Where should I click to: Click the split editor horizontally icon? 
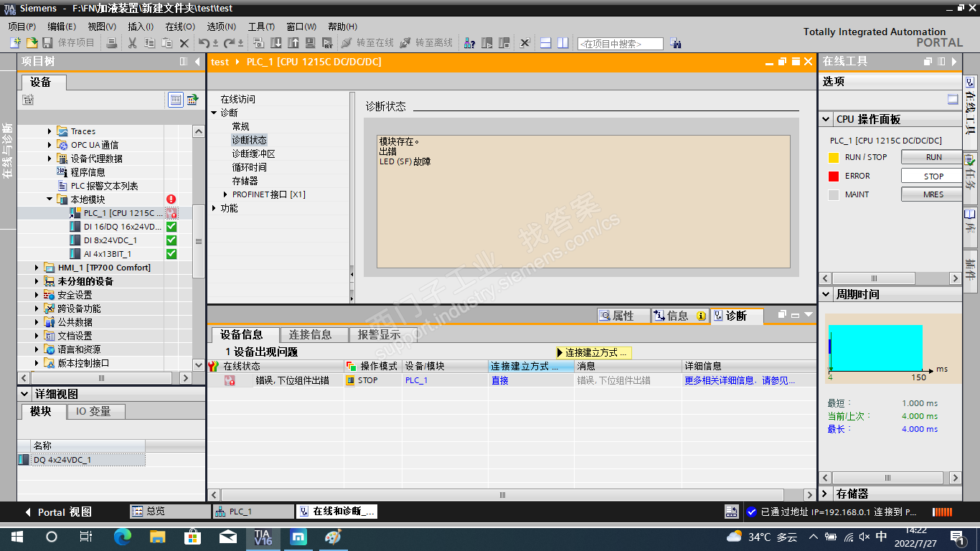tap(546, 43)
